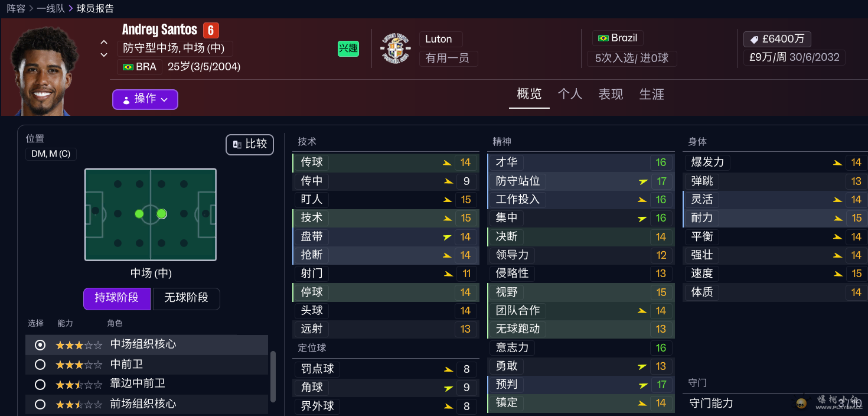Viewport: 868px width, 416px height.
Task: Click the Brazil flag beside BRA
Action: (128, 67)
